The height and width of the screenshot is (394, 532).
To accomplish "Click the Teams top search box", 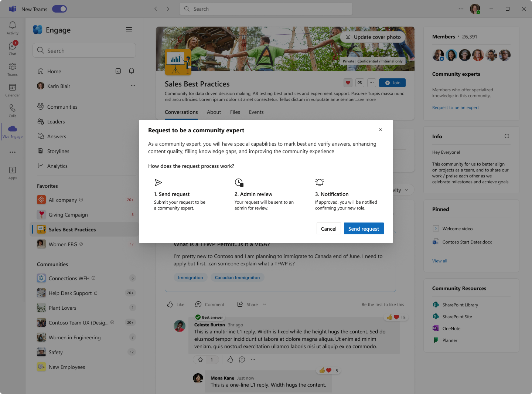I will point(266,9).
